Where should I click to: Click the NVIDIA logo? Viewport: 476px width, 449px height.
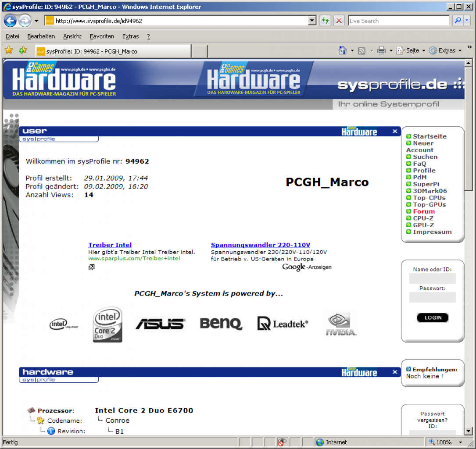341,324
